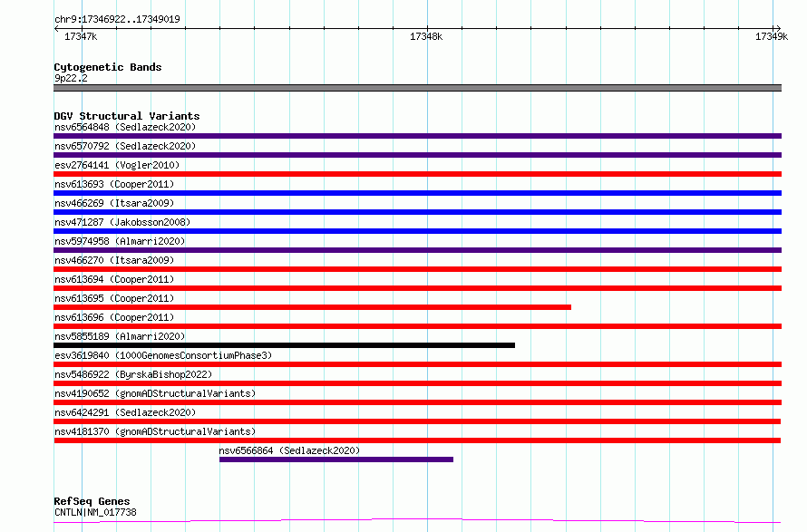Select the nsv6570792 (Sedlazeck2020) label

(125, 146)
